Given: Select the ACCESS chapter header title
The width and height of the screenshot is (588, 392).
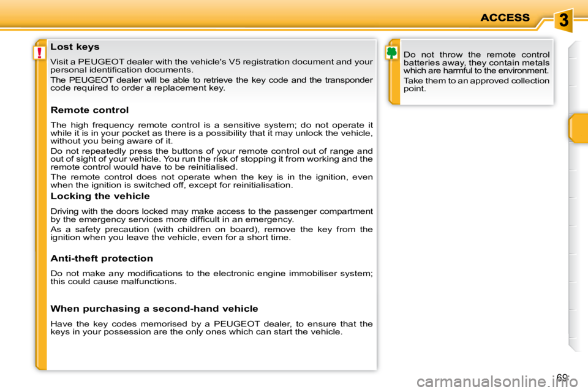Looking at the screenshot, I should coord(505,18).
